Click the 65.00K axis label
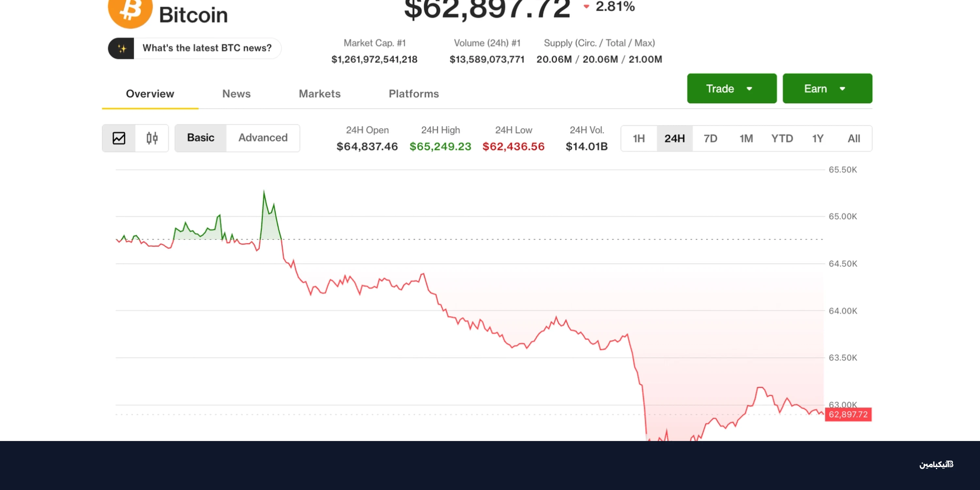Viewport: 980px width, 490px height. click(843, 217)
